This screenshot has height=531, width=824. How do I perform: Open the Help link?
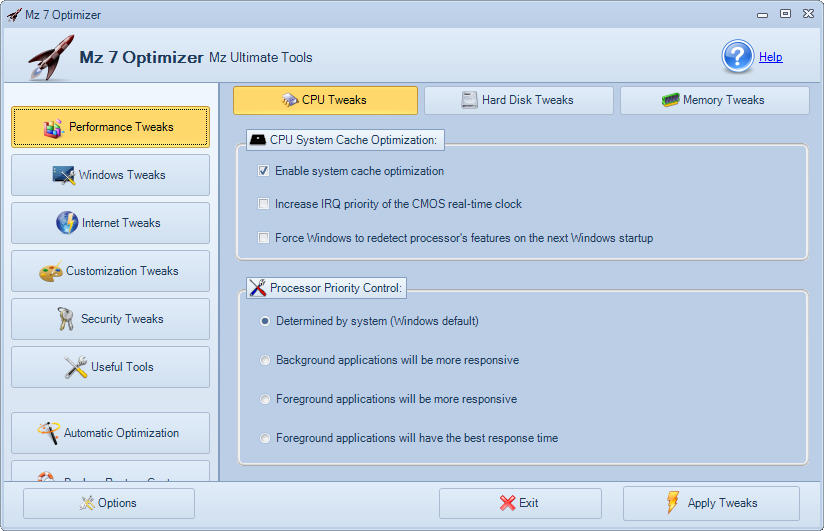770,57
